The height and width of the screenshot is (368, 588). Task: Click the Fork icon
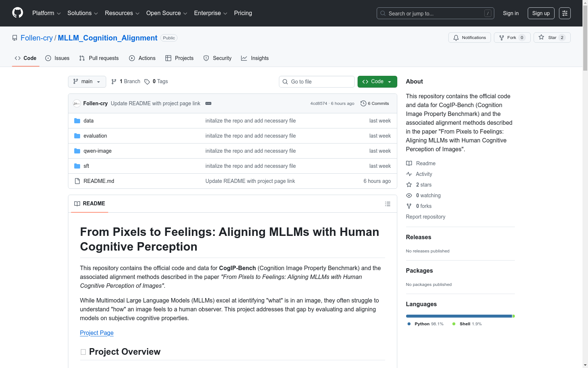tap(502, 38)
